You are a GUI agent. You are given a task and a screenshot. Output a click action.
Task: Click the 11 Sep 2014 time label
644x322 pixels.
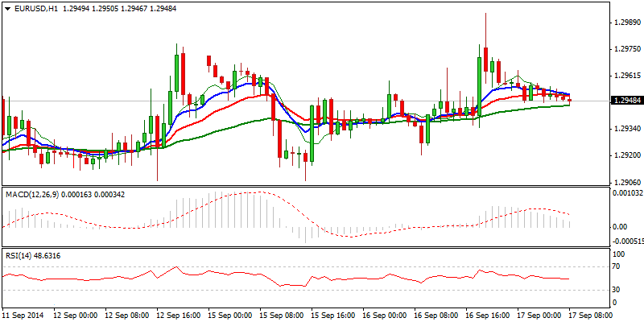click(22, 315)
